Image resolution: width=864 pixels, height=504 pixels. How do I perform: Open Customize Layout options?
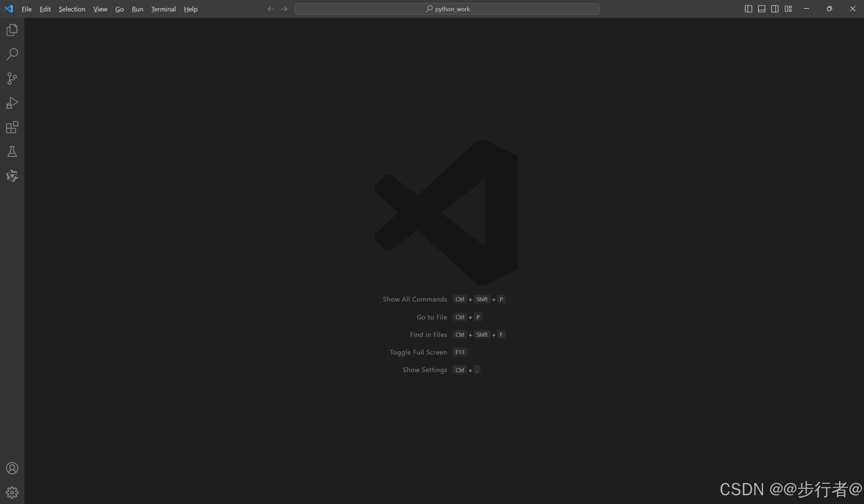coord(788,9)
